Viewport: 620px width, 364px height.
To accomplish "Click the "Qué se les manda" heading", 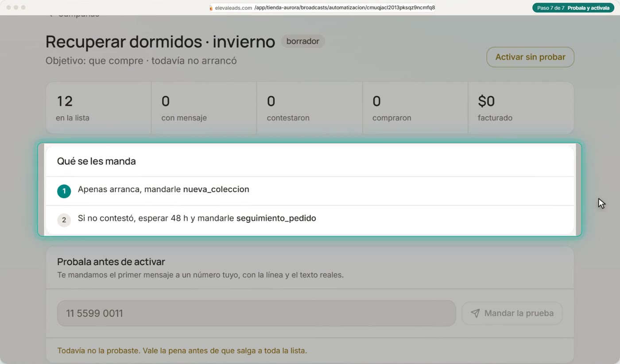I will 97,161.
